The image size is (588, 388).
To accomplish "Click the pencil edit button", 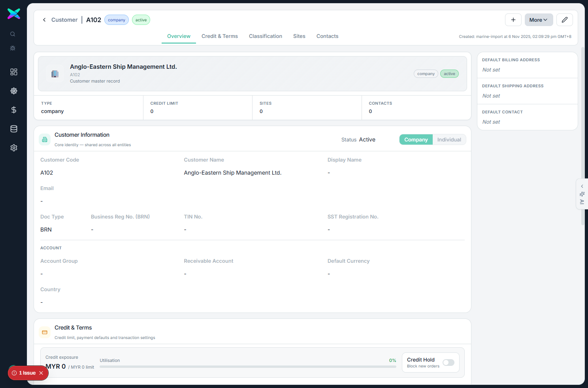I will click(x=565, y=20).
